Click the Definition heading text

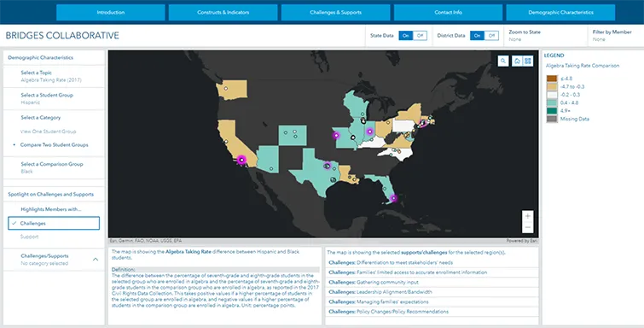[123, 270]
